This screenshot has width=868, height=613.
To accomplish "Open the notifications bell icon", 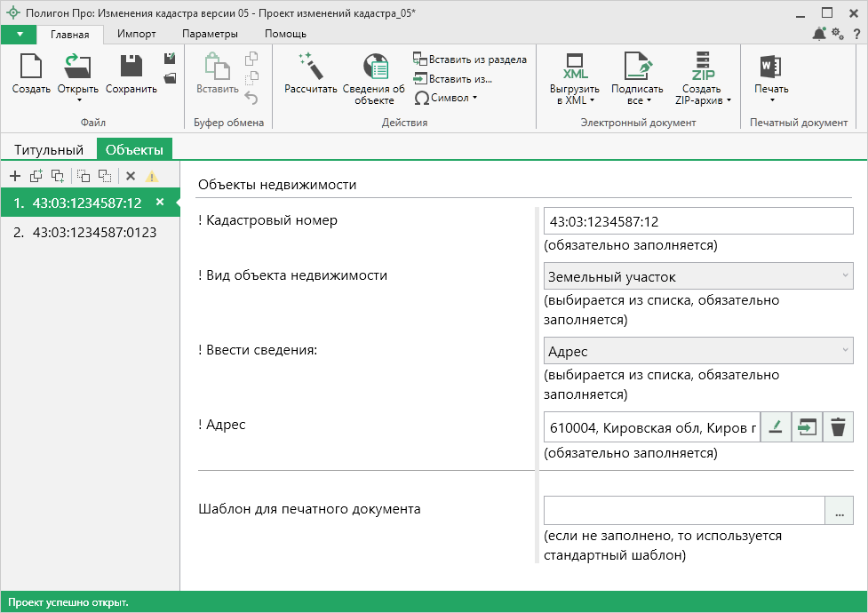I will tap(818, 34).
